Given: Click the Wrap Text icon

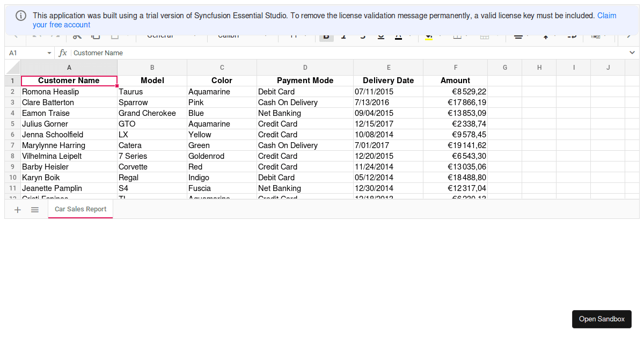Looking at the screenshot, I should point(572,36).
